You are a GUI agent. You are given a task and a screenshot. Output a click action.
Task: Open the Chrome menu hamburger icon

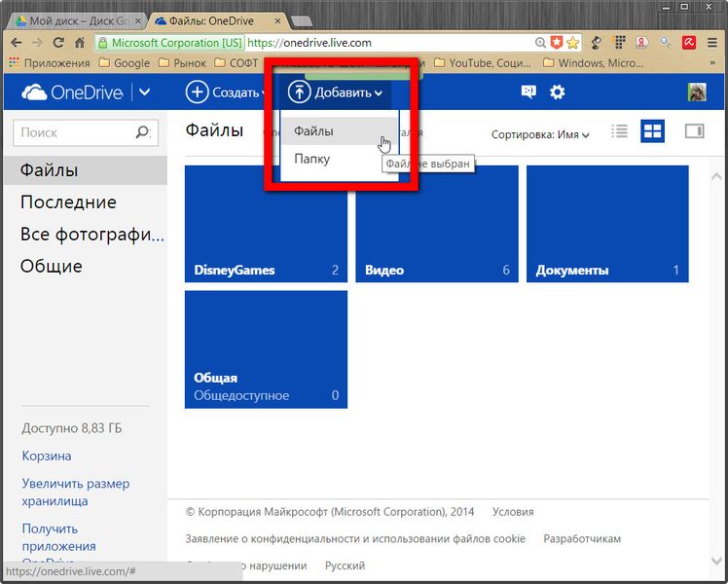[712, 43]
